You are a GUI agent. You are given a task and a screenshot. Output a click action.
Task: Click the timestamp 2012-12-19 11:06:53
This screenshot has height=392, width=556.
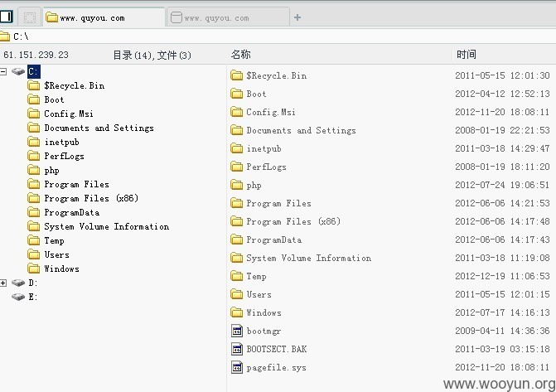click(502, 276)
